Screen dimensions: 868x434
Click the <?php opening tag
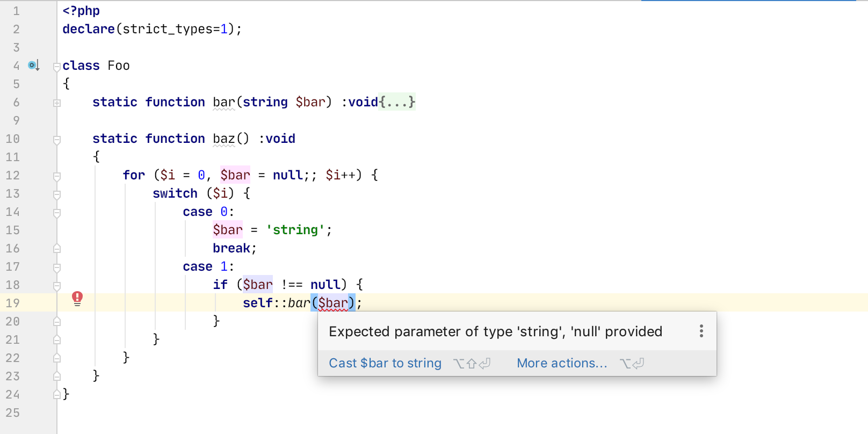click(81, 11)
